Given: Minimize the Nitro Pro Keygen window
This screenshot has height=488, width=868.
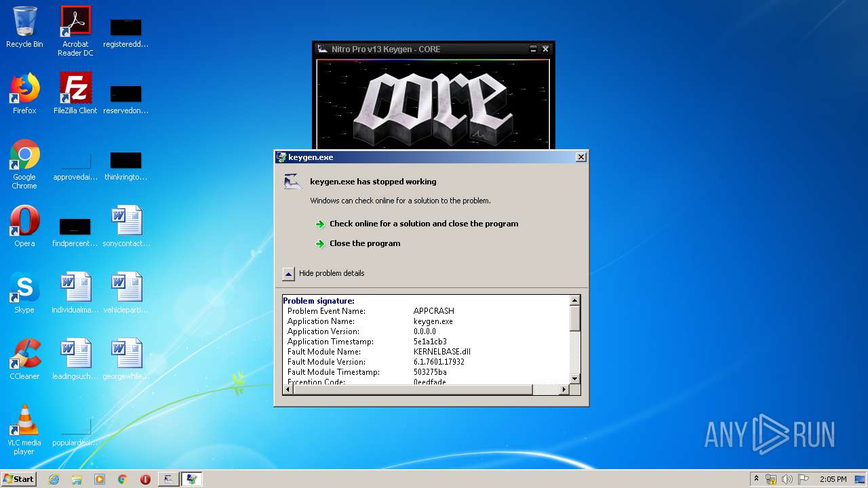Looking at the screenshot, I should (533, 49).
